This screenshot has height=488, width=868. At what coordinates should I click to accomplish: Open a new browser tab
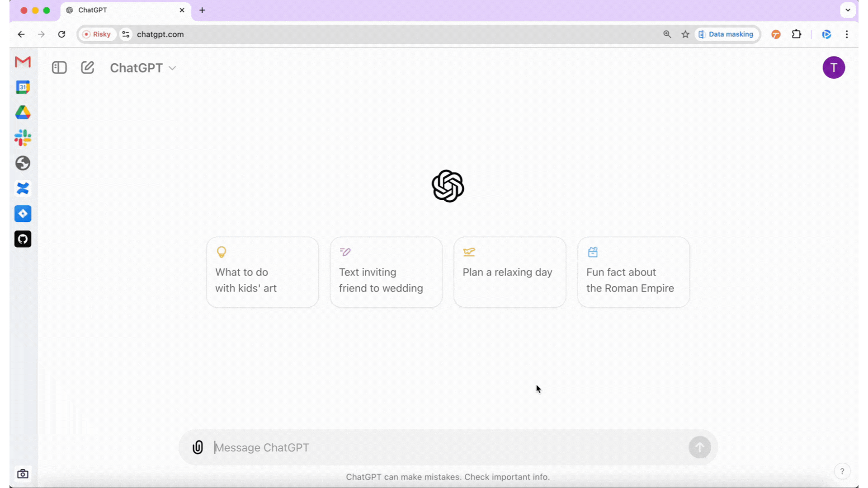click(x=202, y=10)
